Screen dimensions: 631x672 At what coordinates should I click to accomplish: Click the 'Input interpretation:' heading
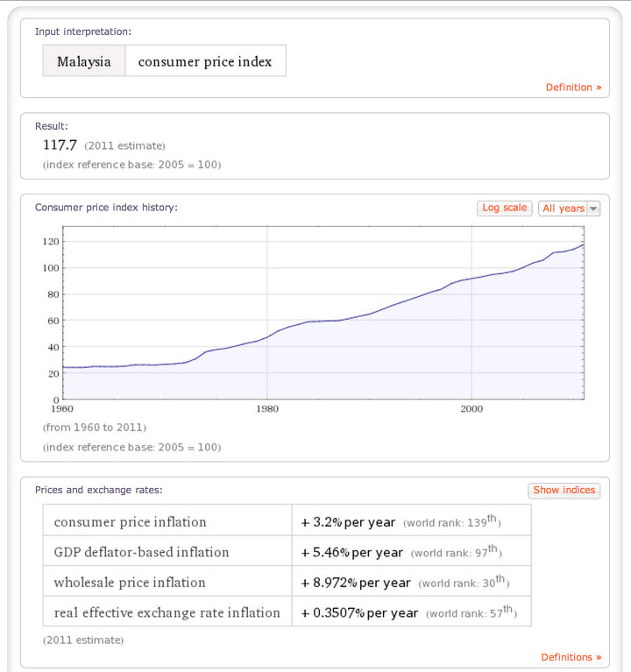pos(83,32)
